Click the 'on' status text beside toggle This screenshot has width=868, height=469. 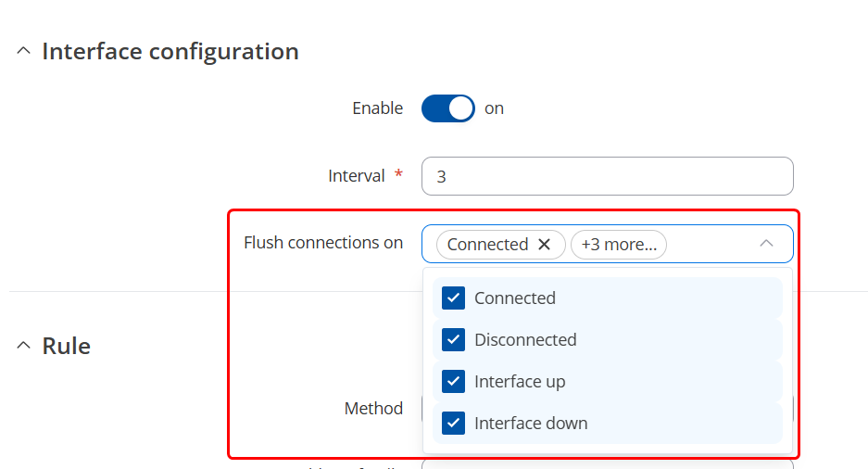coord(494,108)
